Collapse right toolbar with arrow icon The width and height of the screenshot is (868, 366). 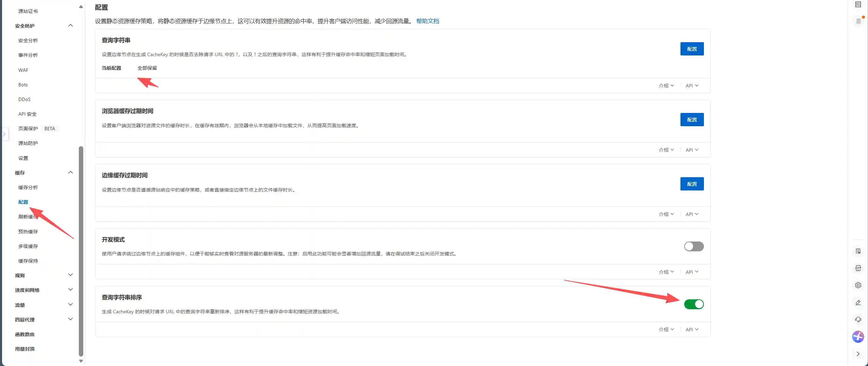click(x=858, y=354)
